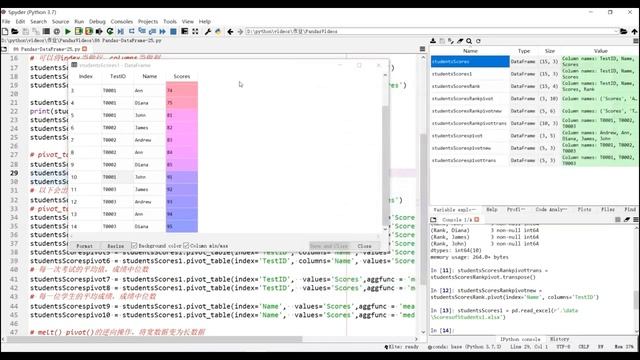This screenshot has width=640, height=360.
Task: Switch to the Plots tab
Action: (584, 209)
